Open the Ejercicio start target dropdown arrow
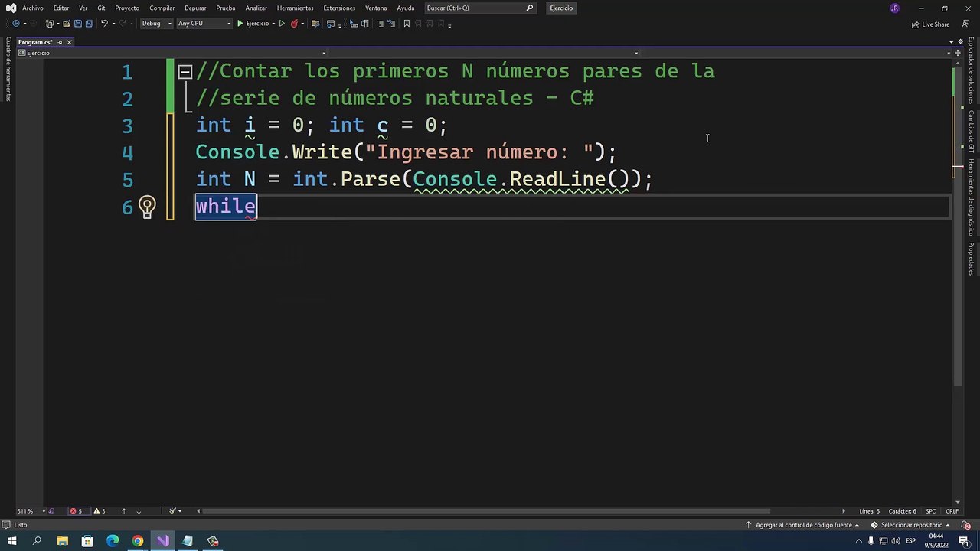 click(x=273, y=24)
